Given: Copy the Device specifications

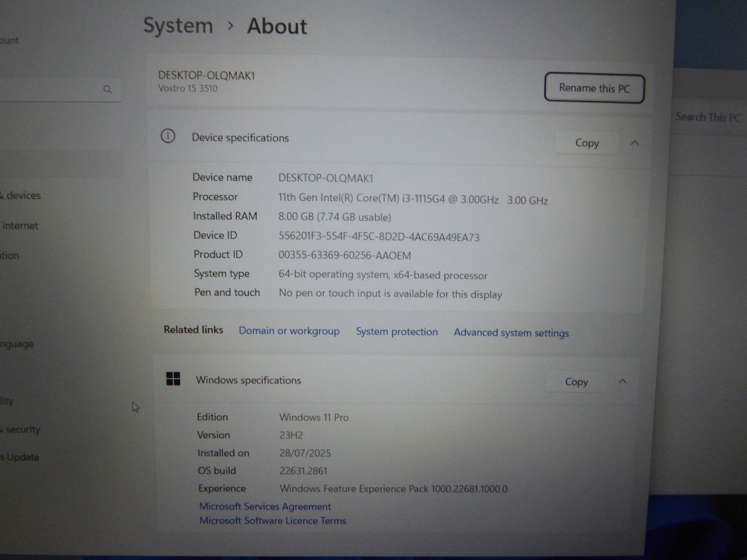Looking at the screenshot, I should point(587,143).
